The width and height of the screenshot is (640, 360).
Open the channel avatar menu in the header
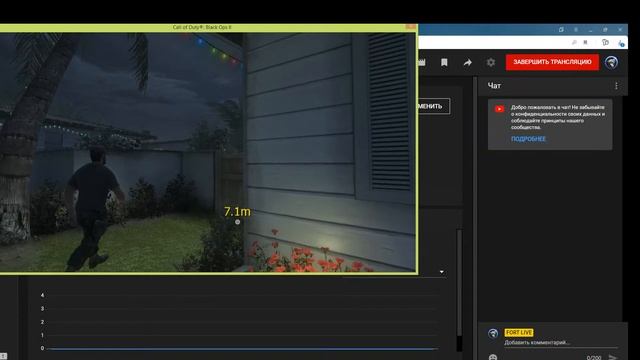tap(611, 62)
